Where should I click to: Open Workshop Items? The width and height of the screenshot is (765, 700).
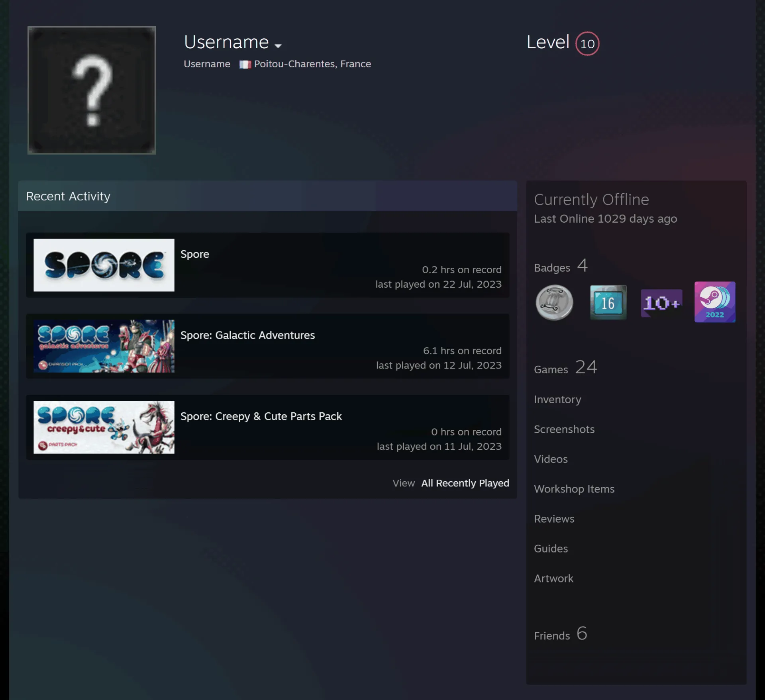pyautogui.click(x=574, y=489)
